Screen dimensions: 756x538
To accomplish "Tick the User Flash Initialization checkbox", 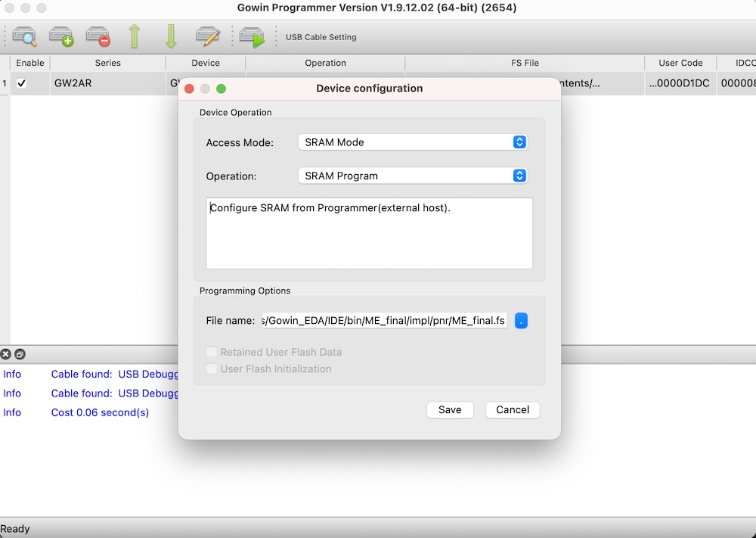I will [212, 369].
